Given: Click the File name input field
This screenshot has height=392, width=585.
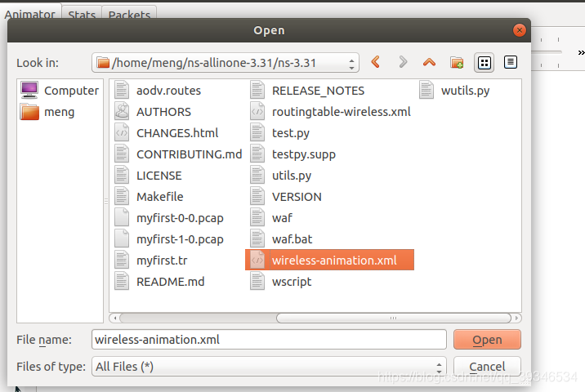Looking at the screenshot, I should (x=269, y=340).
